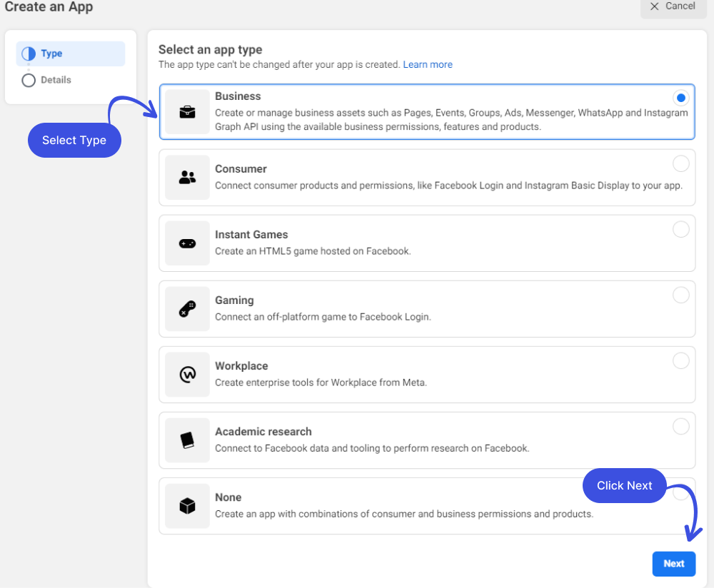The height and width of the screenshot is (588, 714).
Task: Click the half-filled Type step icon
Action: coord(29,54)
